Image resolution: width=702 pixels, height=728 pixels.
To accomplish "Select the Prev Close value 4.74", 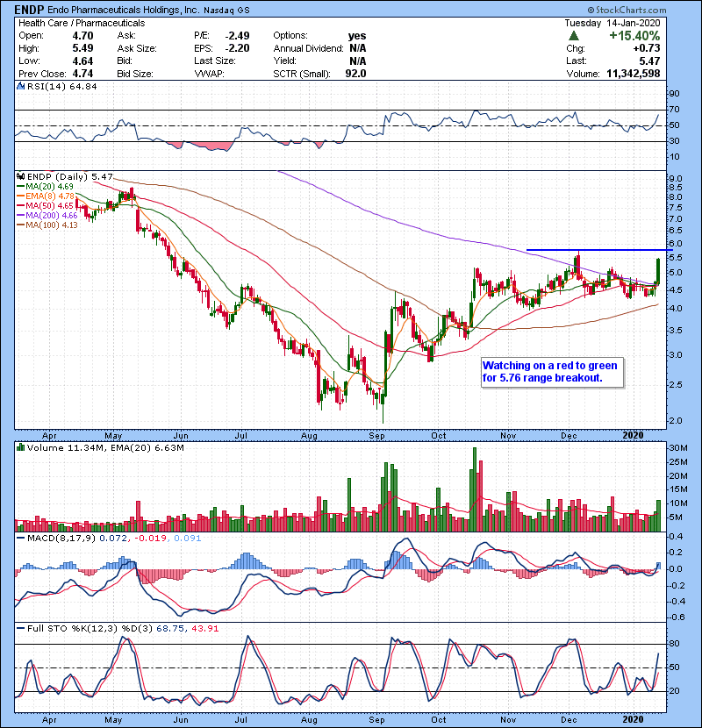I will coord(82,74).
